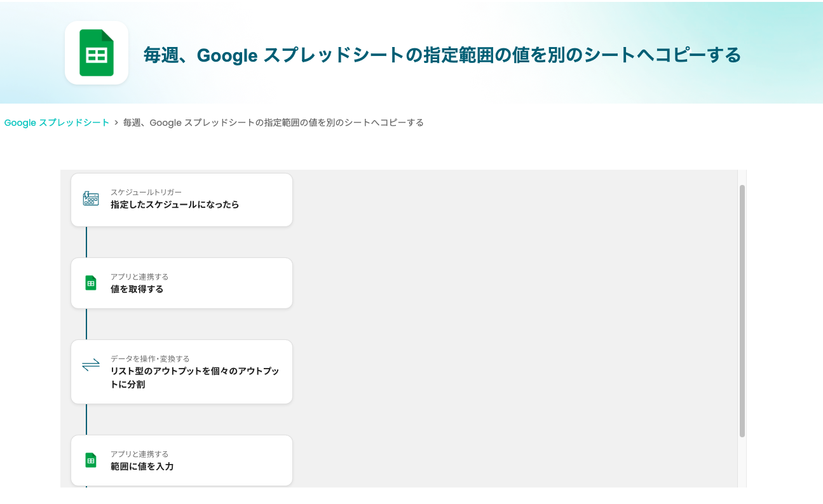Click the スケジュールトリガー label
The image size is (823, 504).
coord(146,192)
